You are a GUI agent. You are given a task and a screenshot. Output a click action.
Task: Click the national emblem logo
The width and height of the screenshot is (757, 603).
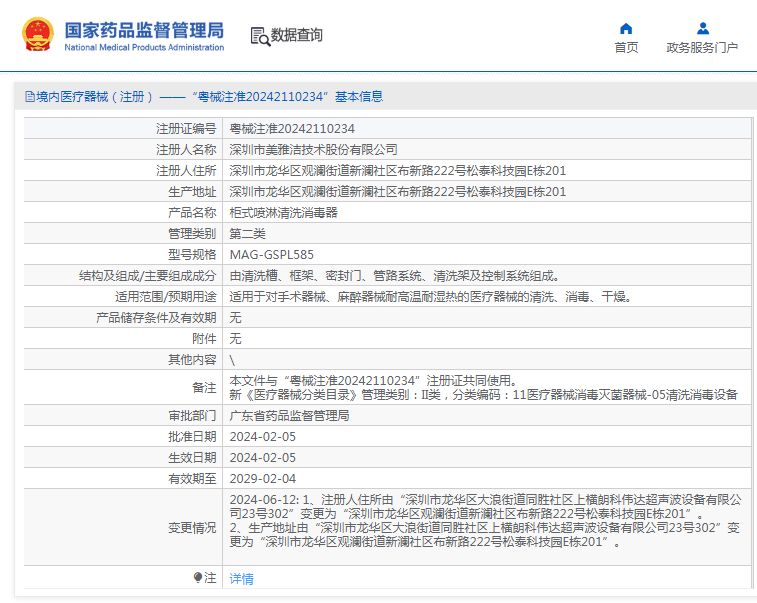[x=38, y=34]
